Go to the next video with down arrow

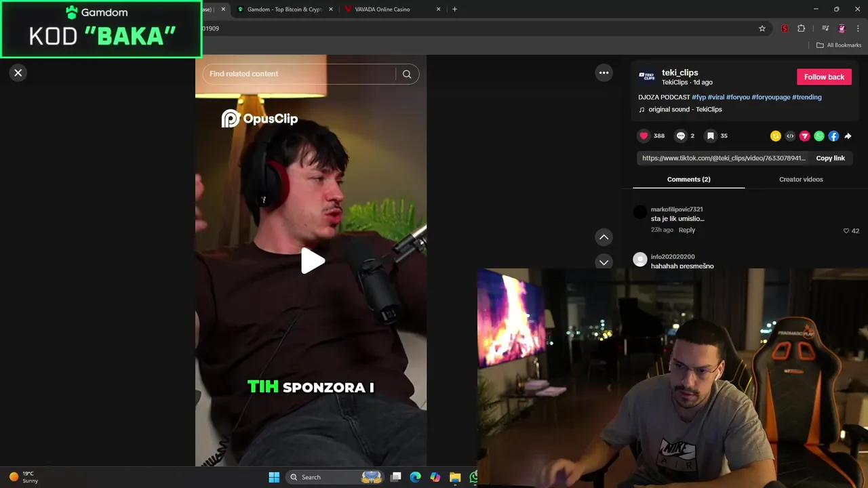(604, 262)
